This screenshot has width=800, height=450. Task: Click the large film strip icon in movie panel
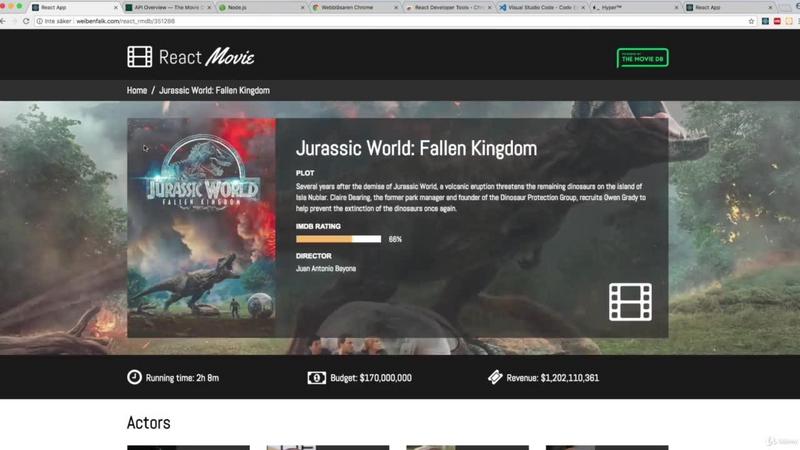pos(630,302)
